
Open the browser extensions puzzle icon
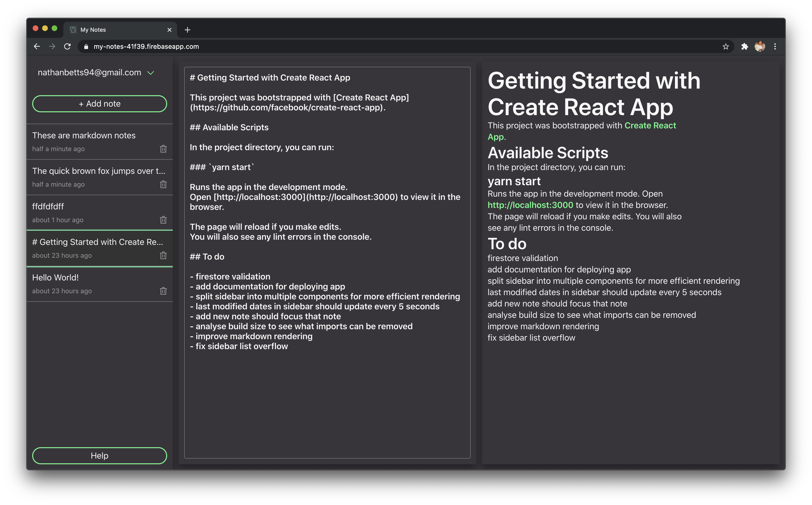[745, 47]
